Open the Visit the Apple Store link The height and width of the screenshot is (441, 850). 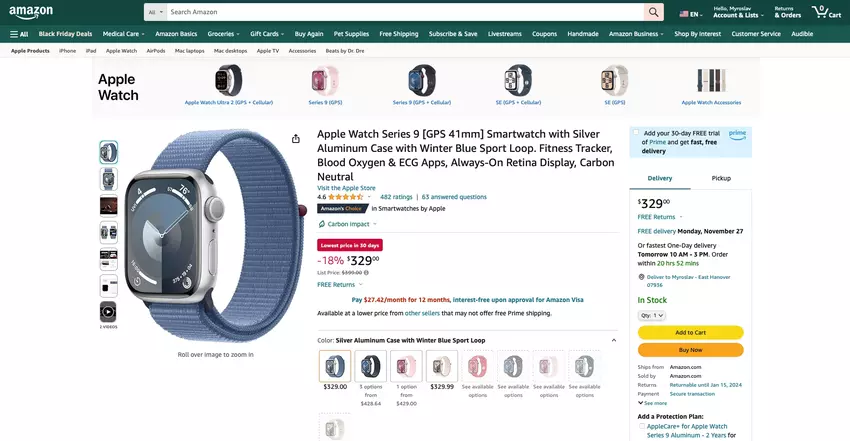pos(346,188)
